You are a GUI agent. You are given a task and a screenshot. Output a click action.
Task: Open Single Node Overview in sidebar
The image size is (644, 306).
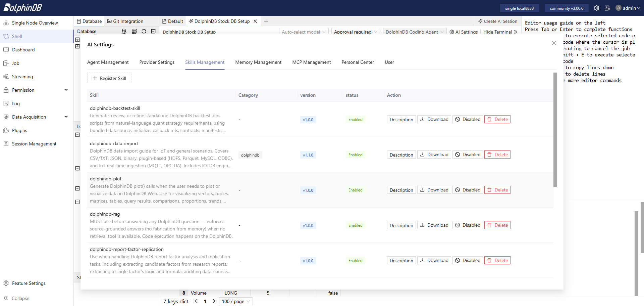[x=37, y=23]
